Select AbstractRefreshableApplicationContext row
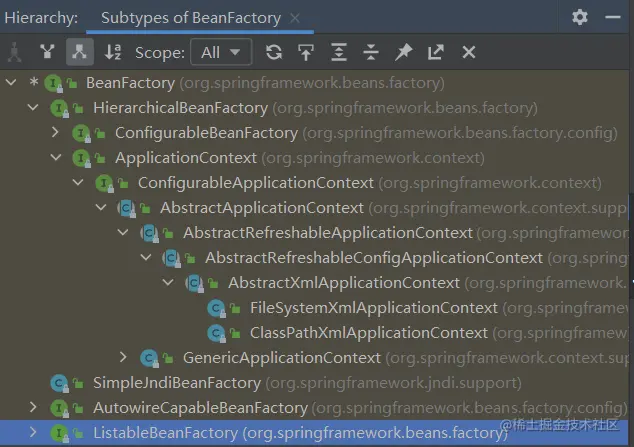This screenshot has width=634, height=447. 314,233
